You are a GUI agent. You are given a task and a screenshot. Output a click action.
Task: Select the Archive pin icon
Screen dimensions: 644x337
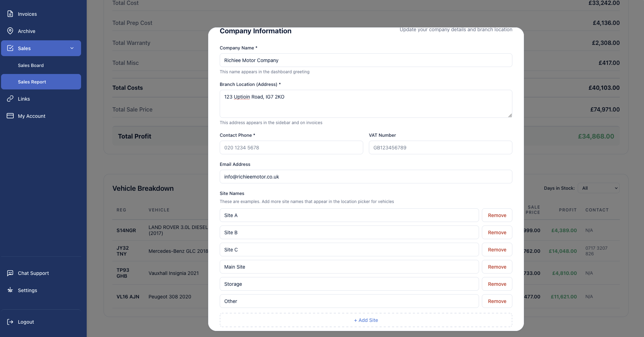tap(10, 31)
